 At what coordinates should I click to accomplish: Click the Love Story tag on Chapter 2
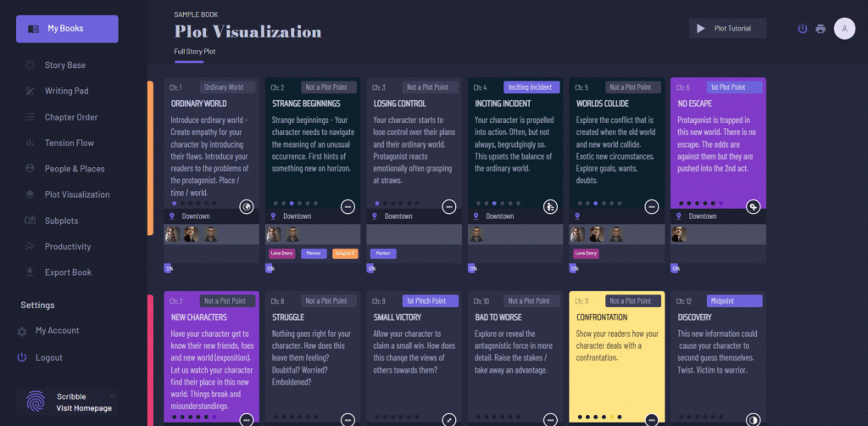point(281,254)
